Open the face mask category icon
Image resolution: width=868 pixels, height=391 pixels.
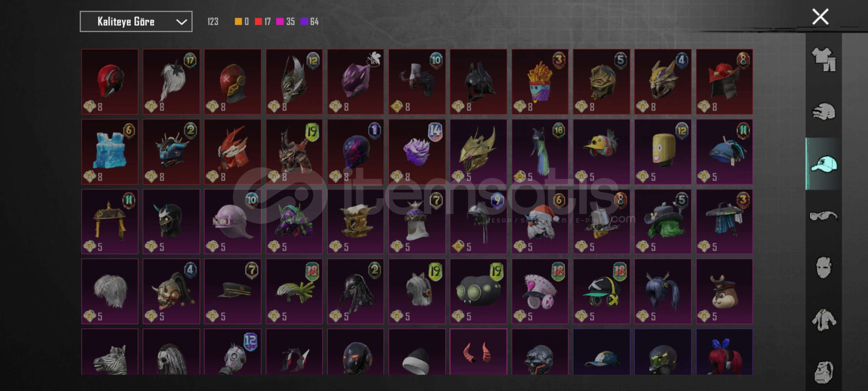click(824, 268)
